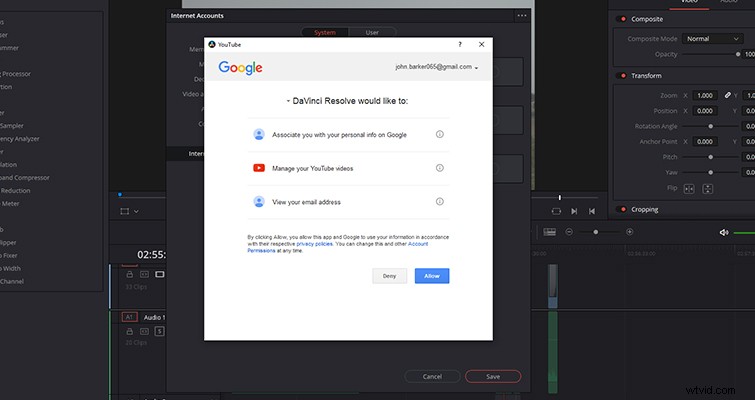Select the A1 audio track destination box
This screenshot has width=755, height=400.
129,317
